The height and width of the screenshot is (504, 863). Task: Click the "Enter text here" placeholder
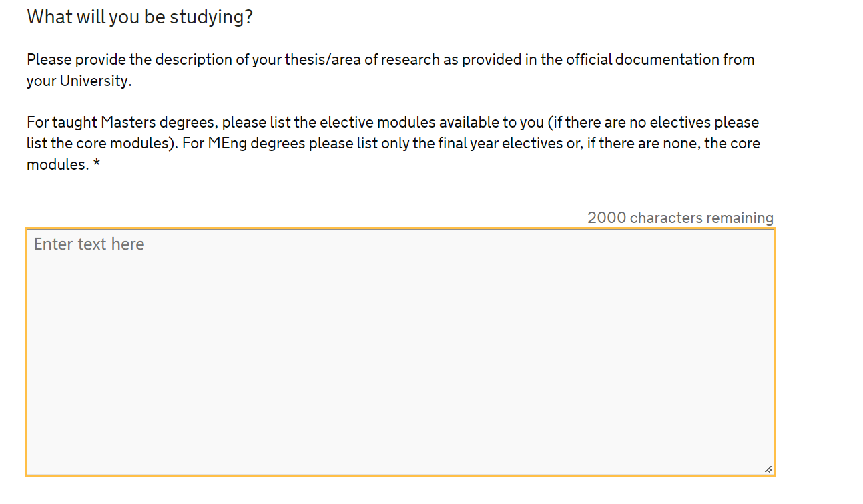pos(89,244)
